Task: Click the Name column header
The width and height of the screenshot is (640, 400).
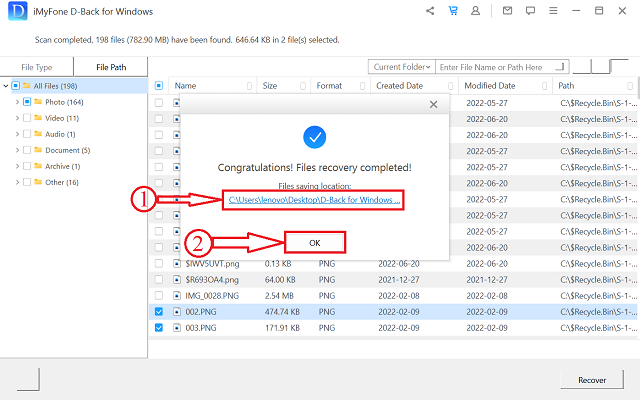Action: pyautogui.click(x=185, y=86)
